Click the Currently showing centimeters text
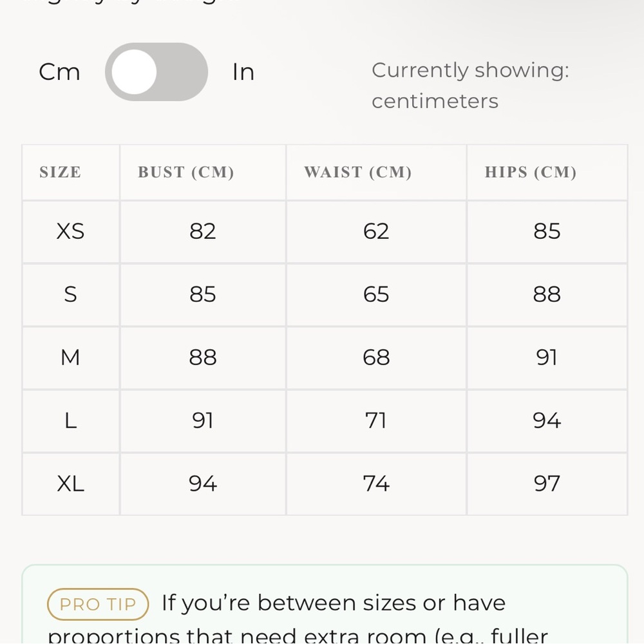The width and height of the screenshot is (644, 644). click(x=470, y=86)
